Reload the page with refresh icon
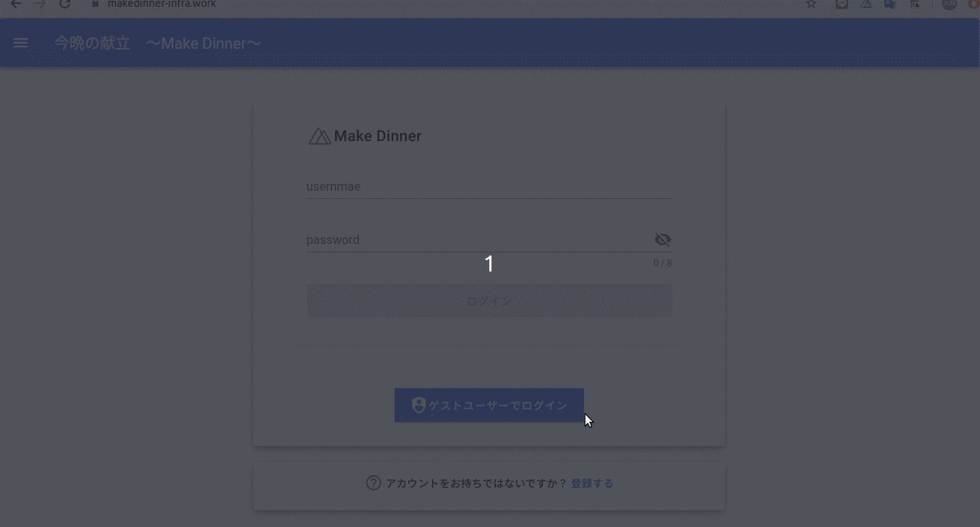The image size is (980, 527). click(x=65, y=4)
